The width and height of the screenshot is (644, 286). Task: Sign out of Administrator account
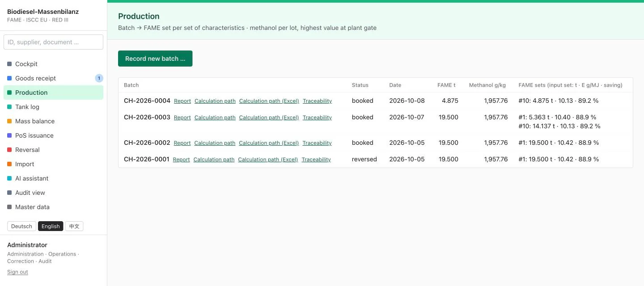pyautogui.click(x=17, y=272)
